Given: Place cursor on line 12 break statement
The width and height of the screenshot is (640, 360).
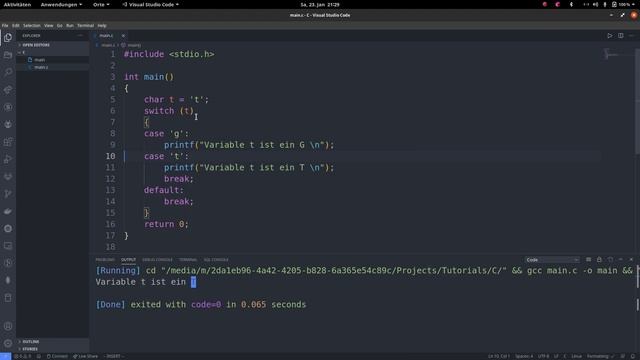Looking at the screenshot, I should [x=179, y=179].
